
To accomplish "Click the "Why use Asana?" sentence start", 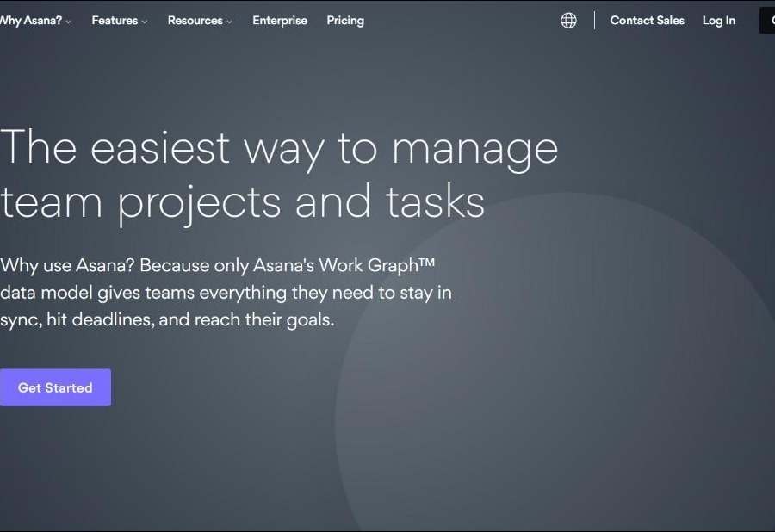I will click(67, 265).
